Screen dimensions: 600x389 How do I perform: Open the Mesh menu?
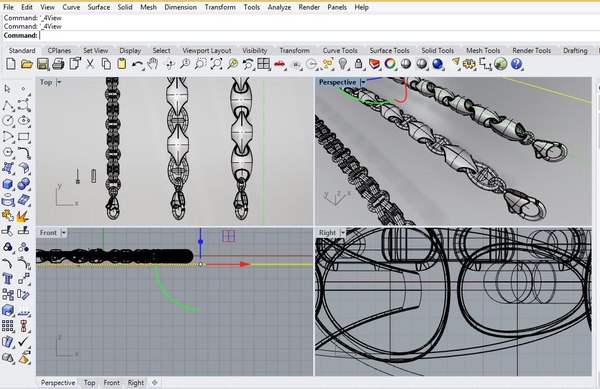[x=148, y=7]
